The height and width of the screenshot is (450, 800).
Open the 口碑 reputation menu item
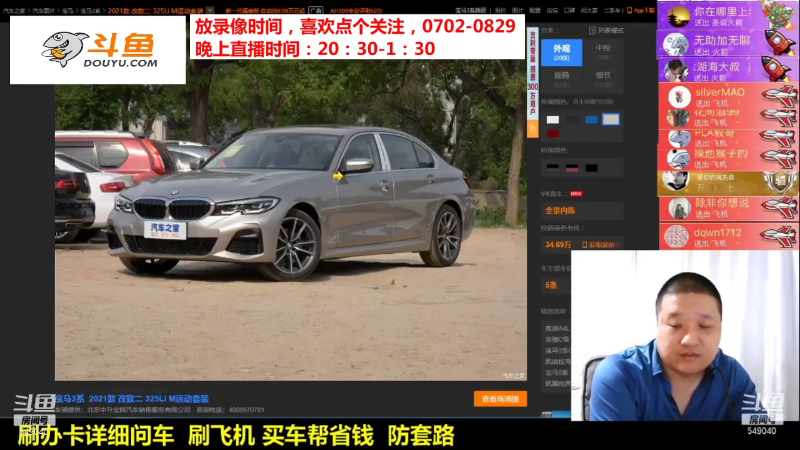pyautogui.click(x=569, y=10)
